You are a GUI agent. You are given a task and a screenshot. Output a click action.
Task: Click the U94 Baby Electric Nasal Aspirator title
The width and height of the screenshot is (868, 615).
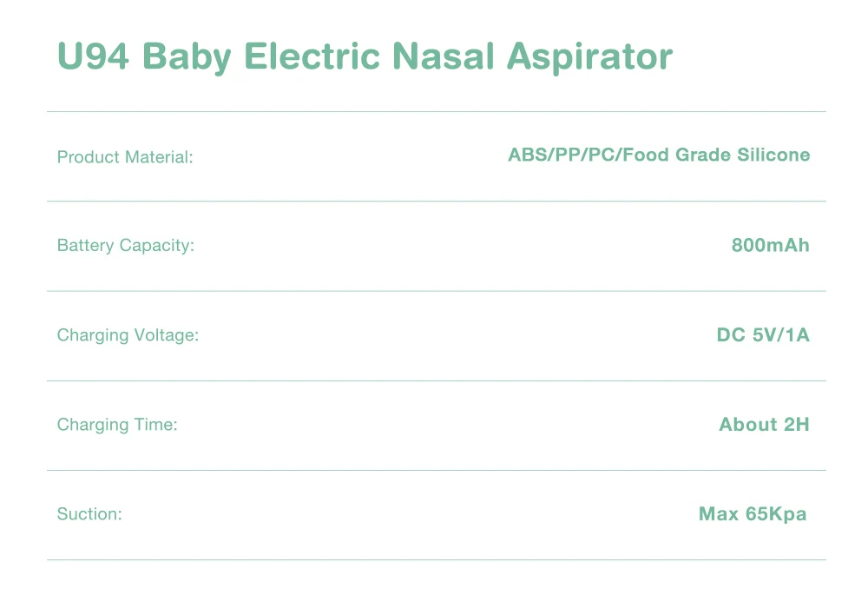(x=365, y=56)
